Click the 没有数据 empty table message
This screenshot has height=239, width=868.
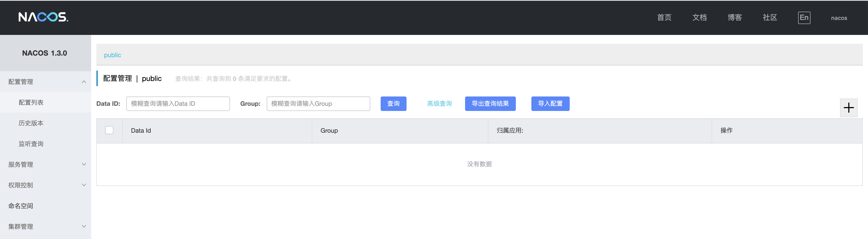[479, 164]
